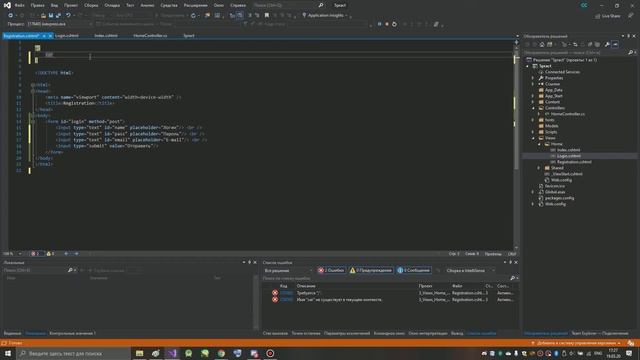Open the Windows Start menu

coord(7,353)
